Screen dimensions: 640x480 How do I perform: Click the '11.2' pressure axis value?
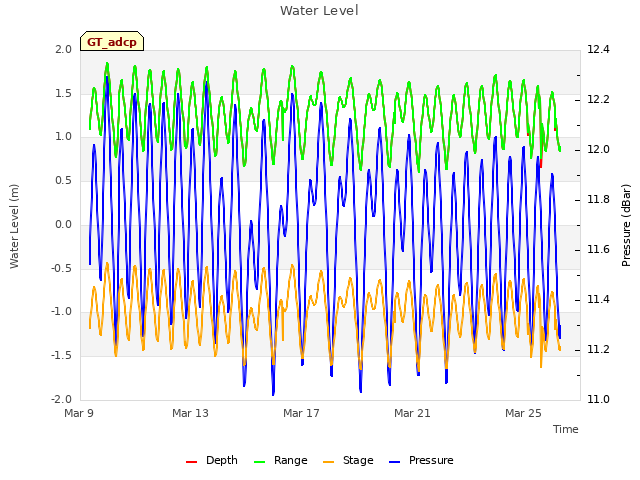[598, 349]
